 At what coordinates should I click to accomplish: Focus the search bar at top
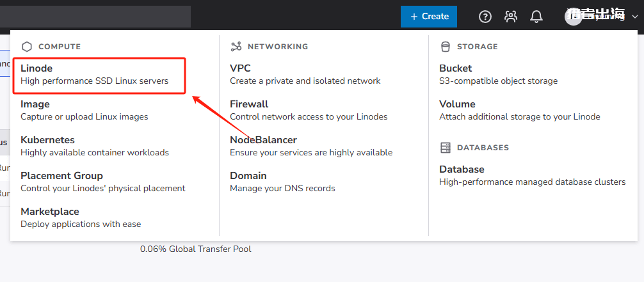(x=95, y=17)
